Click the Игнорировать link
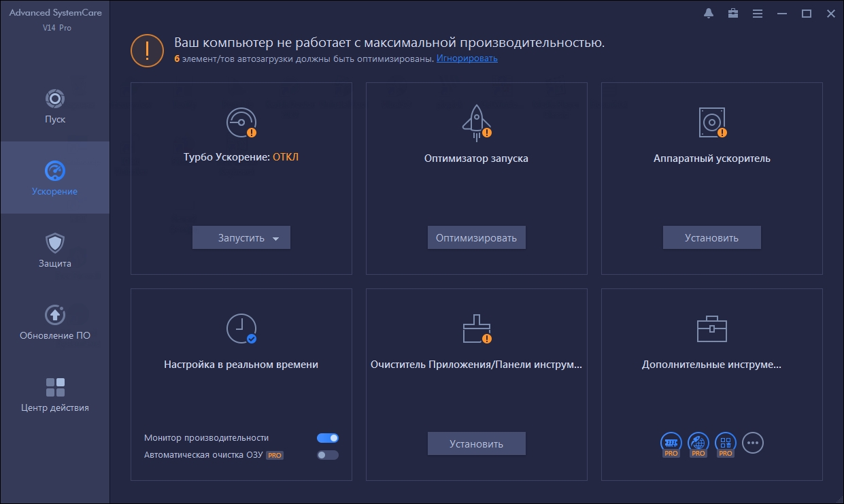The height and width of the screenshot is (504, 844). click(467, 58)
